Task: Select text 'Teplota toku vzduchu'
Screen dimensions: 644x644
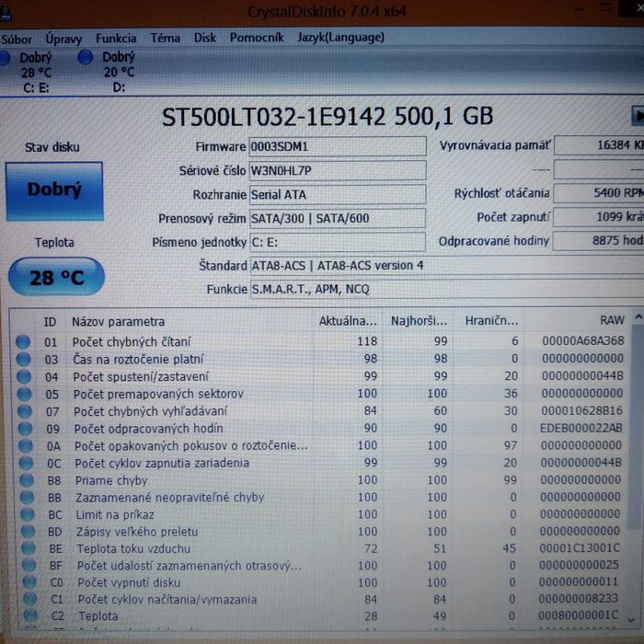Action: tap(134, 548)
